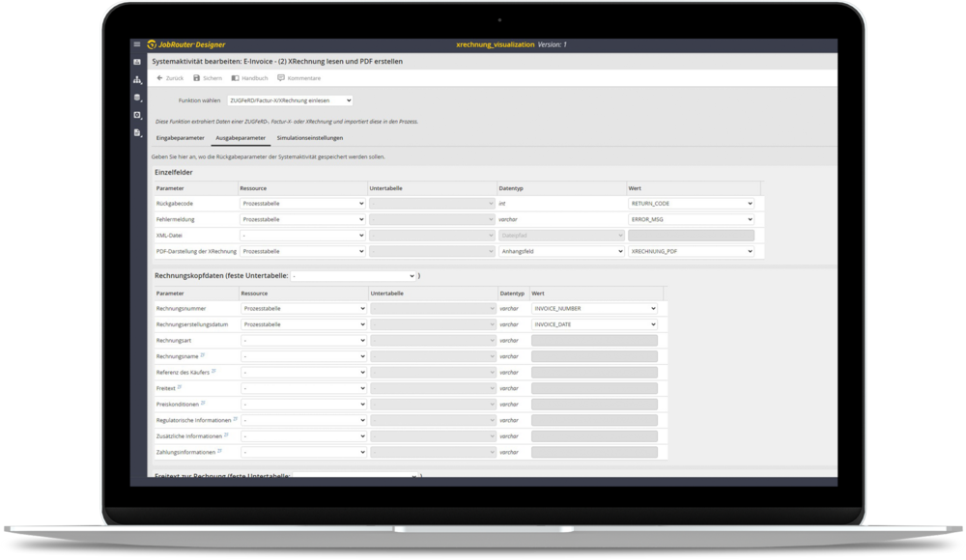Image resolution: width=966 pixels, height=560 pixels.
Task: Open Ressource dropdown for Fehlermeldung
Action: pyautogui.click(x=302, y=219)
